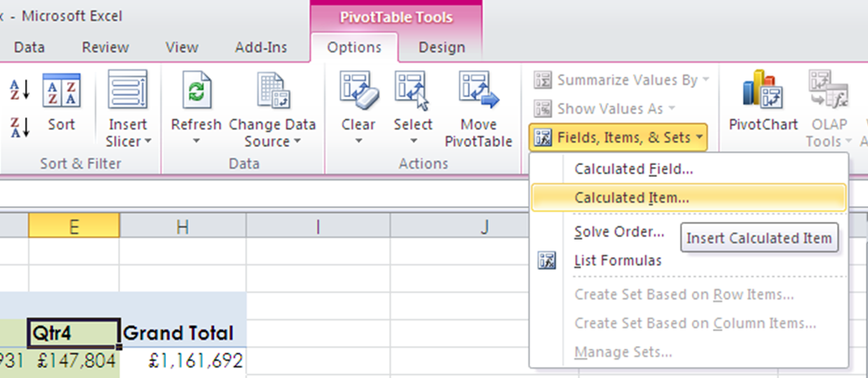
Task: Click the Refresh icon
Action: [196, 90]
